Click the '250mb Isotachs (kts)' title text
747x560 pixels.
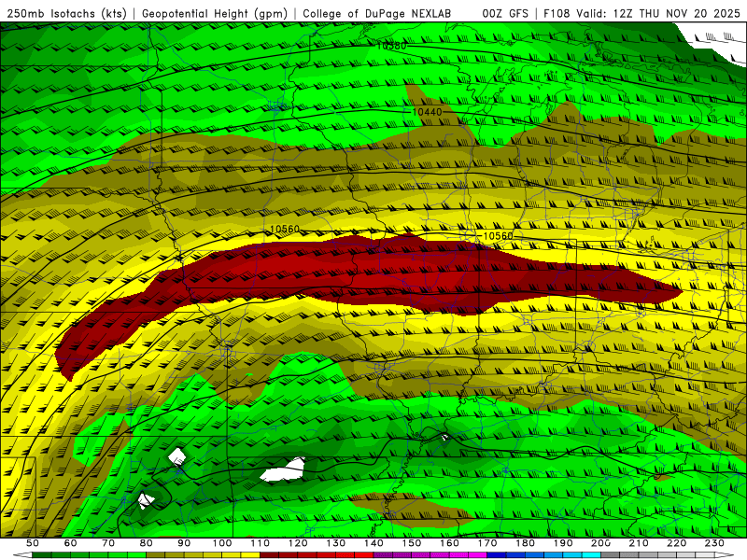click(67, 13)
